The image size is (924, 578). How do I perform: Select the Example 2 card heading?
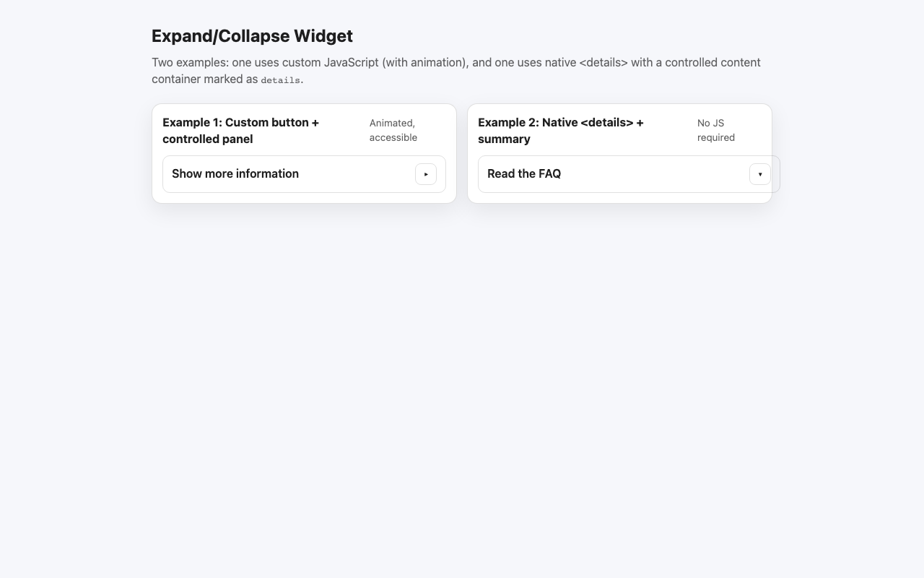pos(561,131)
